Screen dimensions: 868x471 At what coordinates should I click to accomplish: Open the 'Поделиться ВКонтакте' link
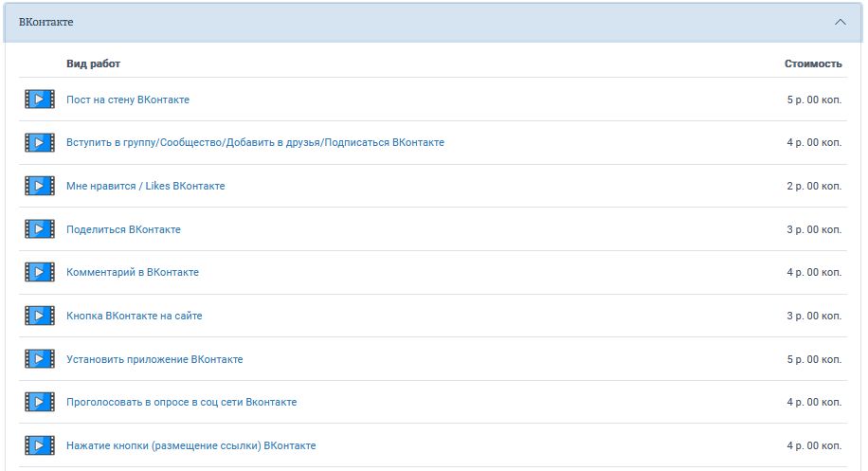(x=123, y=229)
